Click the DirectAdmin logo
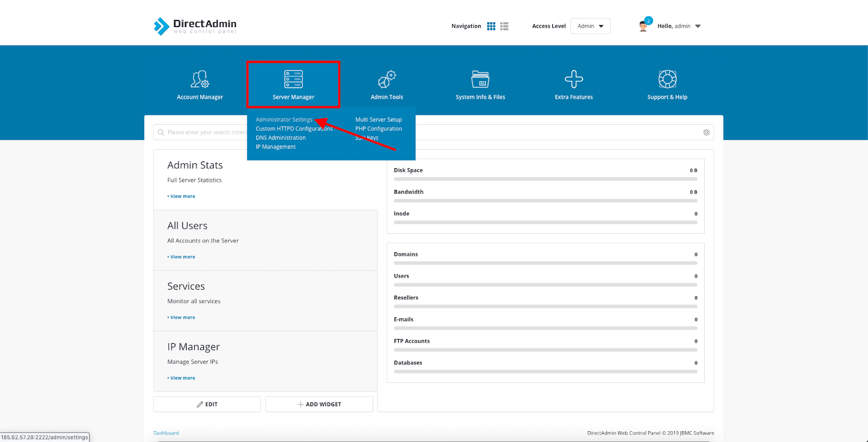This screenshot has height=442, width=868. click(x=195, y=26)
